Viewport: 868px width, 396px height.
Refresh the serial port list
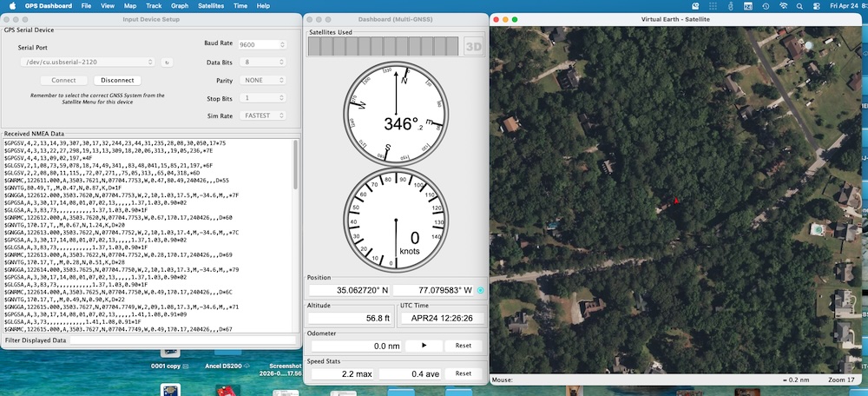point(167,63)
